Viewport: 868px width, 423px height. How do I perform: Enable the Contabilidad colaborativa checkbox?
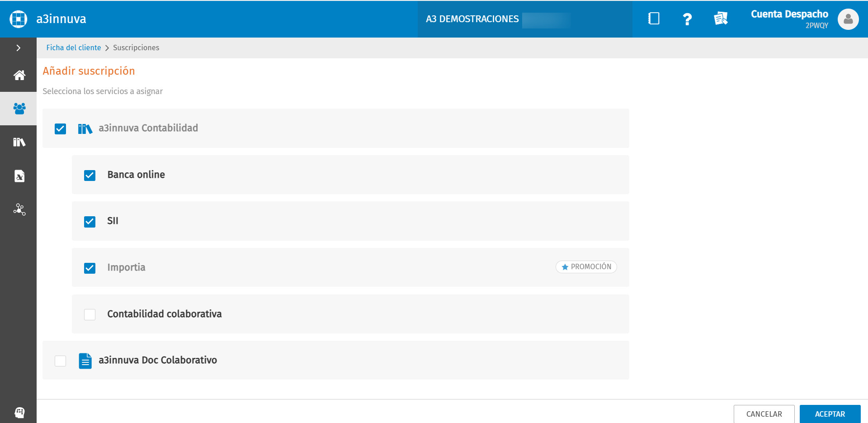click(x=90, y=314)
